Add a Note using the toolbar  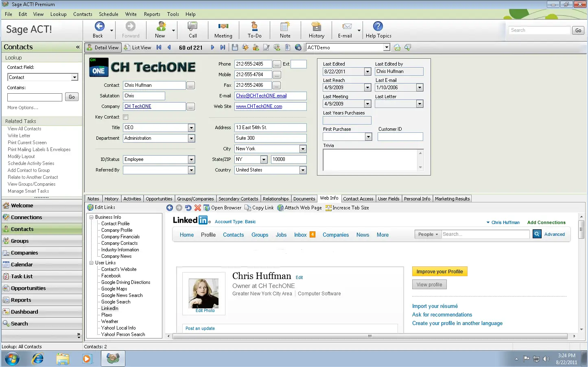click(x=285, y=30)
